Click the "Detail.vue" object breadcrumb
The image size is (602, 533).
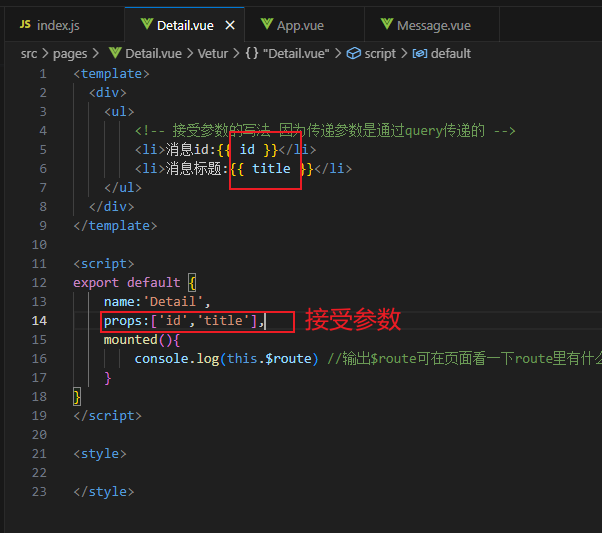click(296, 53)
